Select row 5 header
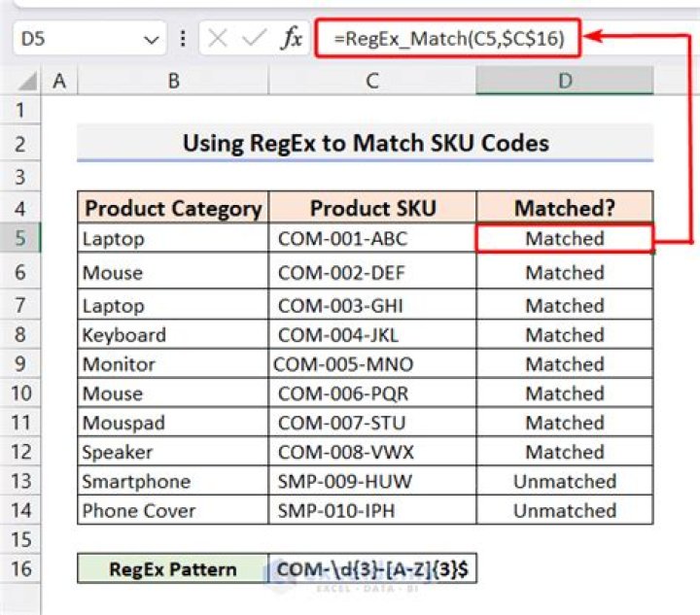 (20, 238)
